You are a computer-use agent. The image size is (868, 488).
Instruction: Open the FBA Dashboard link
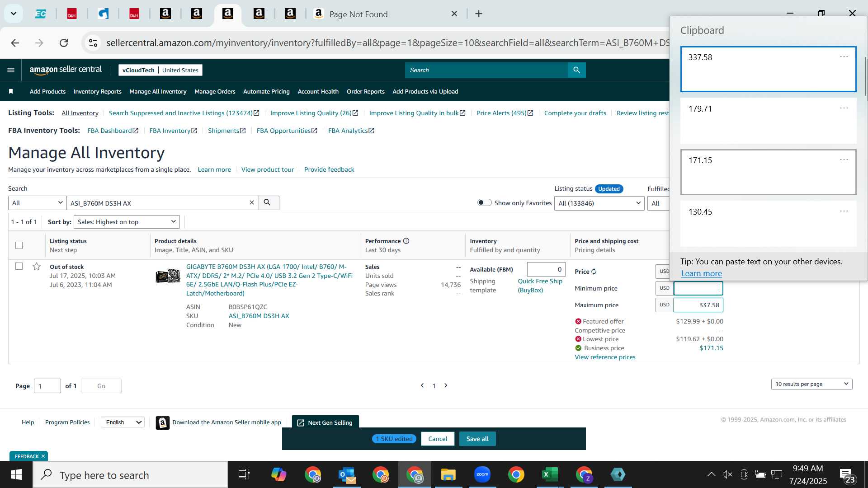click(x=113, y=131)
